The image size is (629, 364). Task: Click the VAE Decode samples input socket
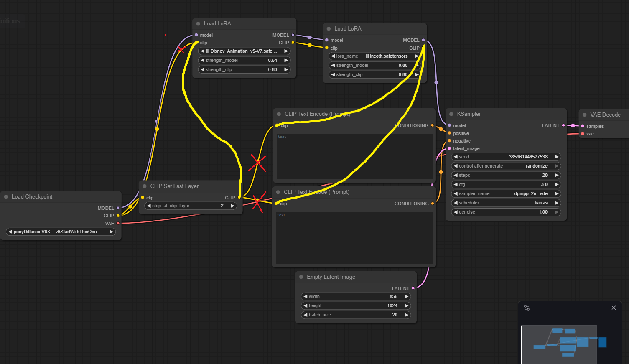[x=583, y=126]
